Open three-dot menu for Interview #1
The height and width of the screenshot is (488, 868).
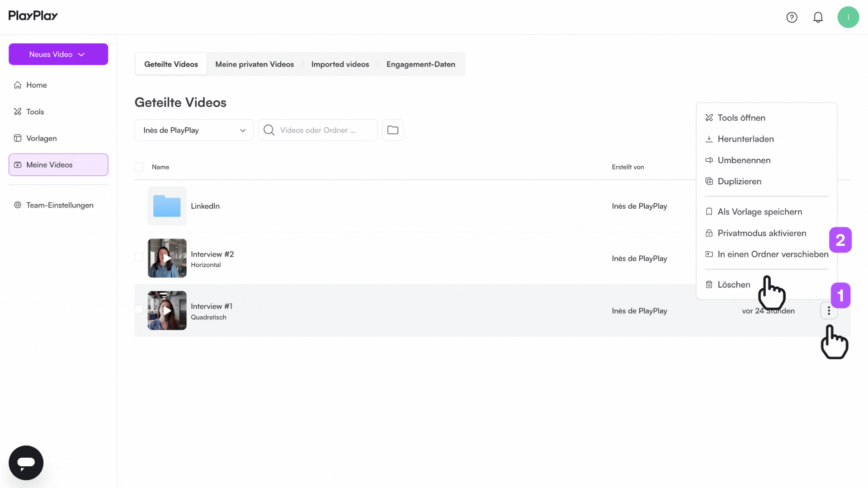click(829, 311)
